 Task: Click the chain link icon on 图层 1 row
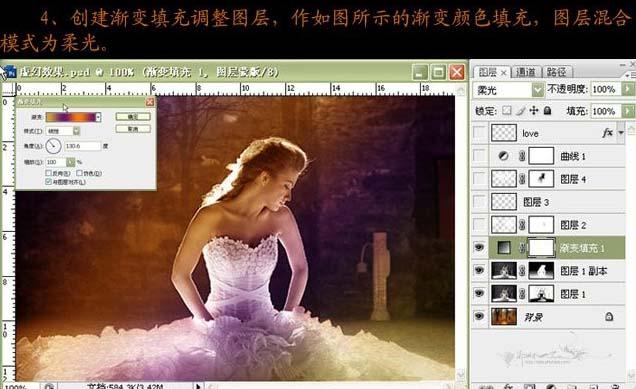(522, 294)
